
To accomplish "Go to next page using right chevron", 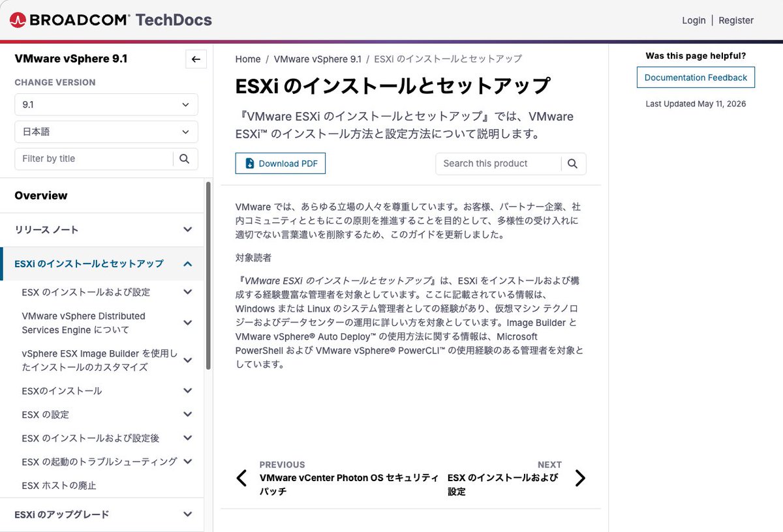I will [580, 478].
